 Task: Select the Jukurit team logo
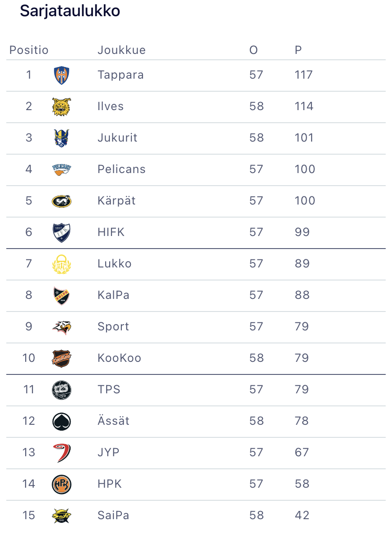pyautogui.click(x=62, y=138)
